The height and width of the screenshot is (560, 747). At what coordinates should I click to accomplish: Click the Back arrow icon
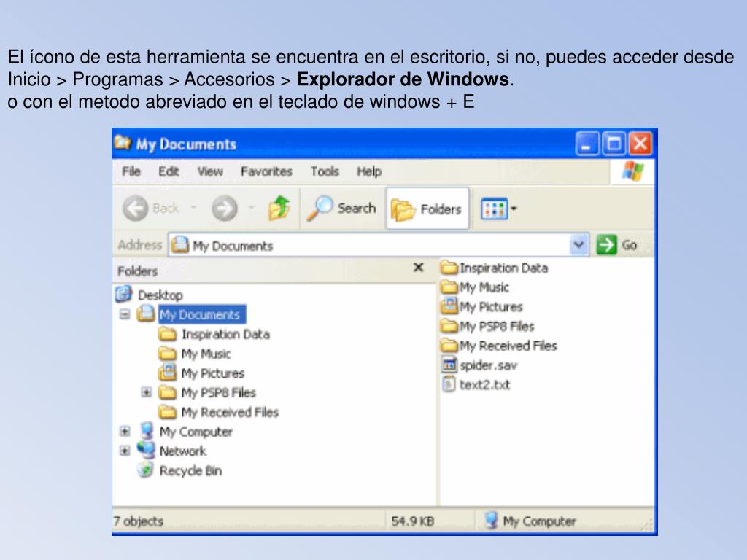coord(135,208)
